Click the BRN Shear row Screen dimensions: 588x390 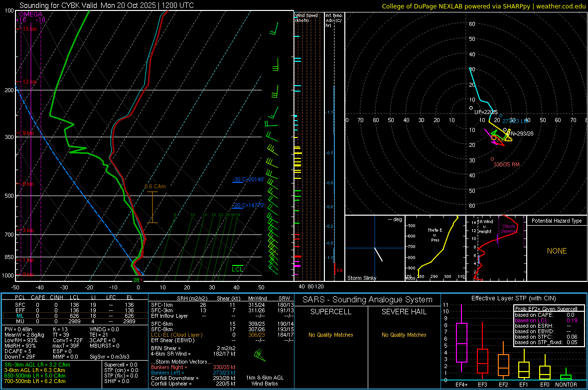click(x=193, y=348)
